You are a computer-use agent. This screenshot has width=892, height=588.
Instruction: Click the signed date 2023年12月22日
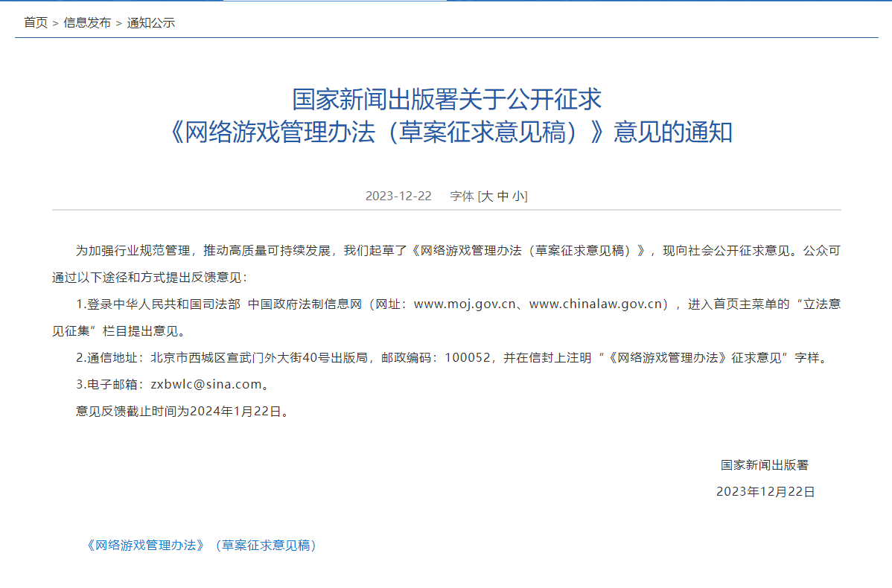tap(765, 492)
